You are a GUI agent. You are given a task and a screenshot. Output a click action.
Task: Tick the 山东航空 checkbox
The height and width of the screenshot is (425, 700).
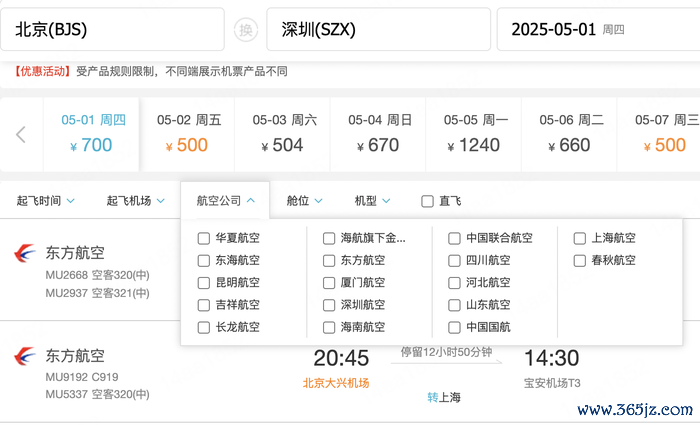[454, 305]
